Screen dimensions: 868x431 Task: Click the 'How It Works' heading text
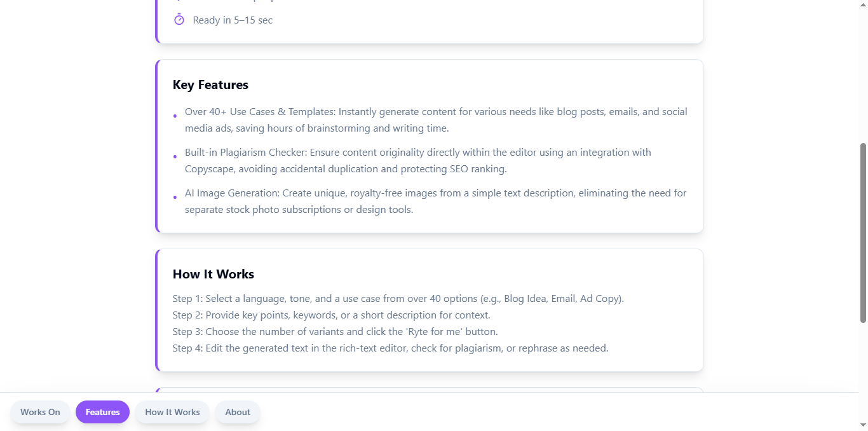(x=213, y=274)
